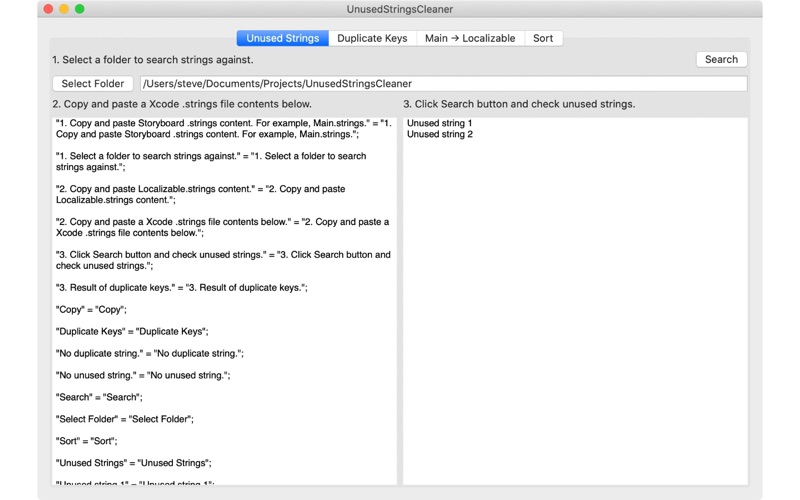
Task: Select the "Unused string 1" result
Action: pos(440,123)
